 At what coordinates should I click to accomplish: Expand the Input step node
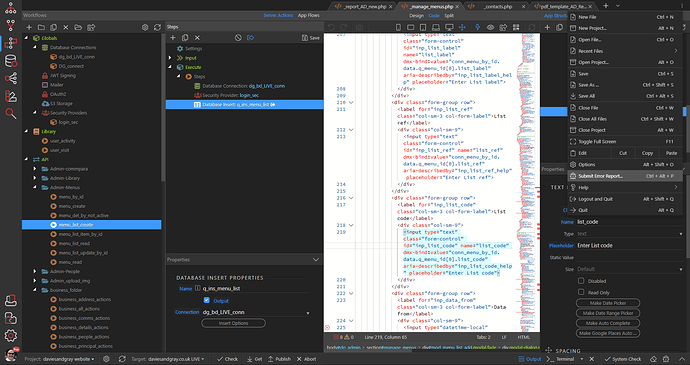pos(170,58)
